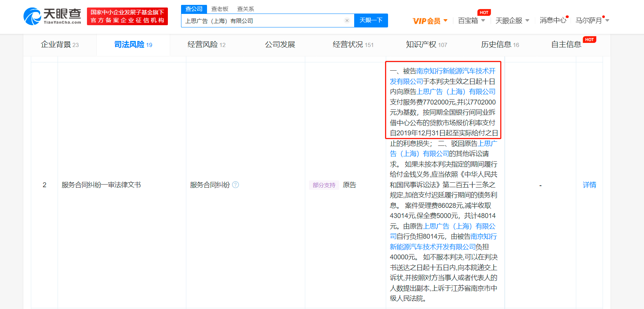The height and width of the screenshot is (309, 644).
Task: Click the row number 2 cell
Action: 44,185
